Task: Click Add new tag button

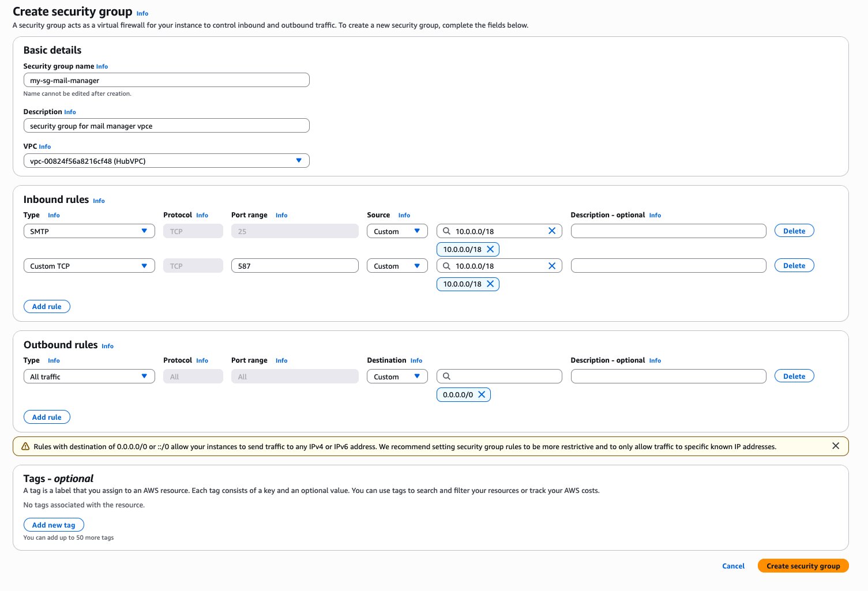Action: [54, 525]
